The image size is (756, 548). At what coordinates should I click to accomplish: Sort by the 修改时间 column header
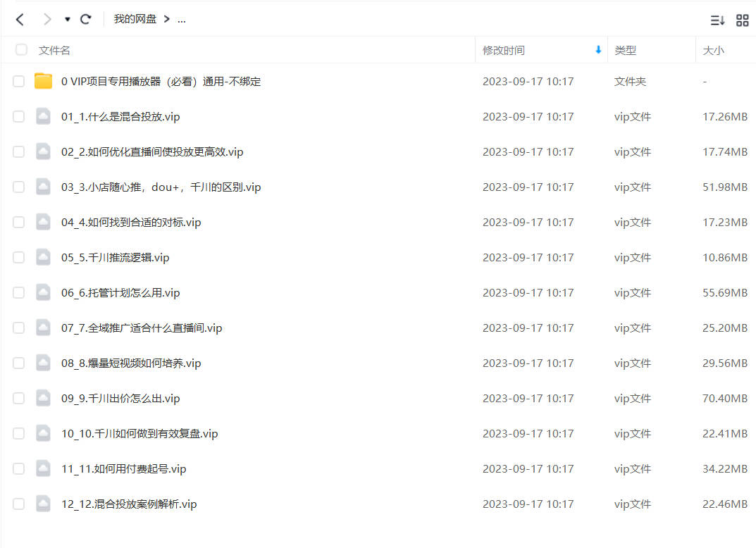(504, 50)
